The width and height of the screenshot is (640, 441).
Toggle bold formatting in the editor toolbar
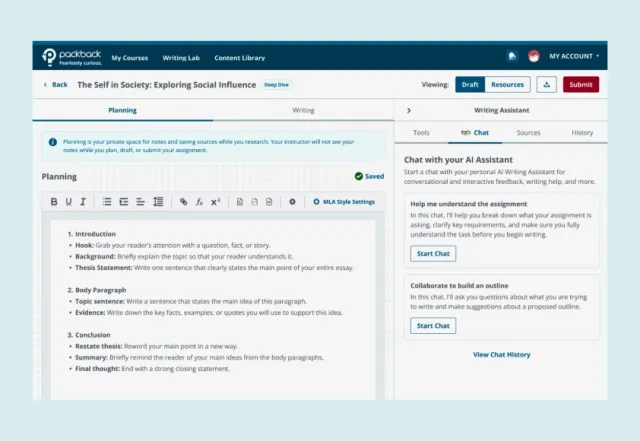click(55, 202)
